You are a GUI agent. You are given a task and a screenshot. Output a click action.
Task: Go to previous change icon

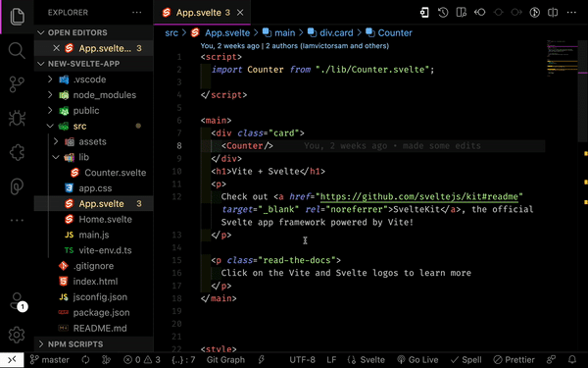498,13
